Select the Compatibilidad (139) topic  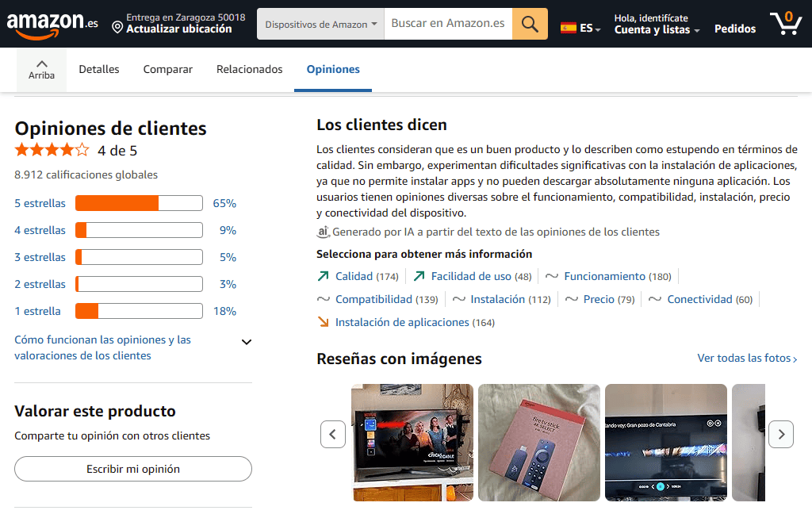[377, 299]
